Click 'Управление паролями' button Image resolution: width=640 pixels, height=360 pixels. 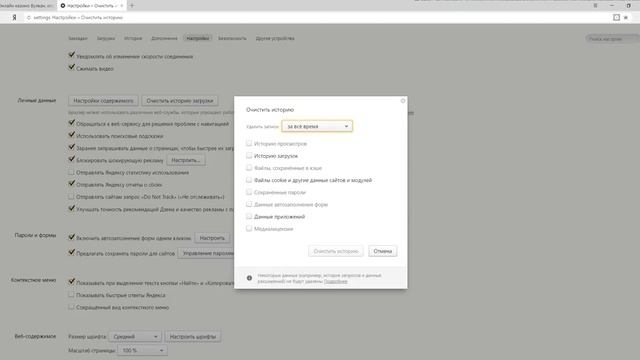[207, 253]
